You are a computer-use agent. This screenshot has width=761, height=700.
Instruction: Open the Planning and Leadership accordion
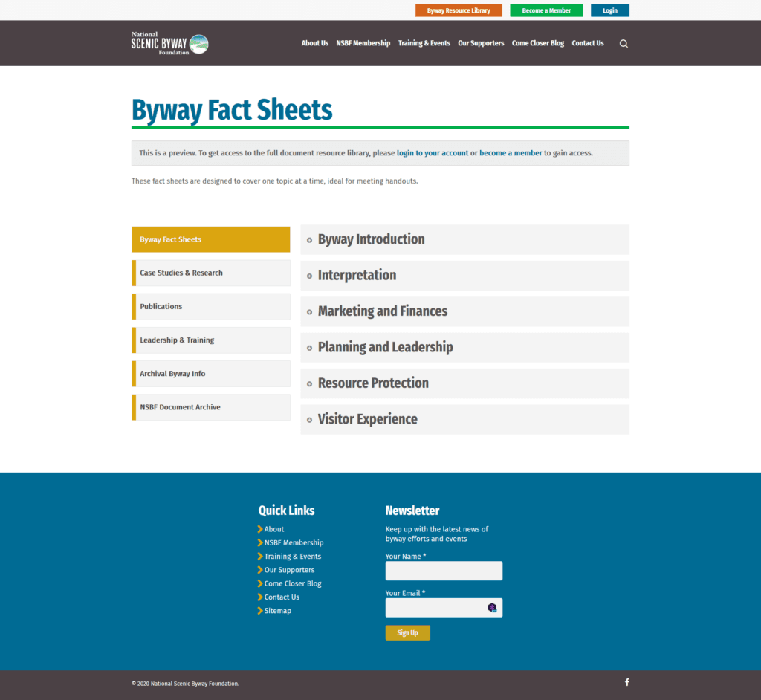click(x=385, y=347)
